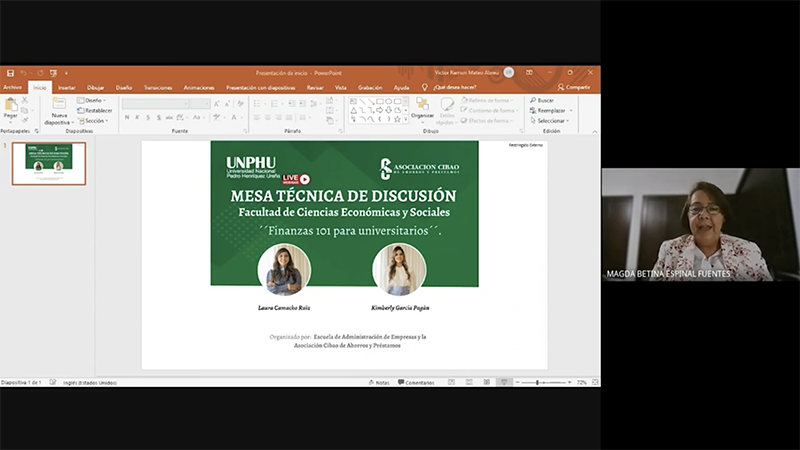
Task: Click the Compartir share button
Action: (574, 87)
